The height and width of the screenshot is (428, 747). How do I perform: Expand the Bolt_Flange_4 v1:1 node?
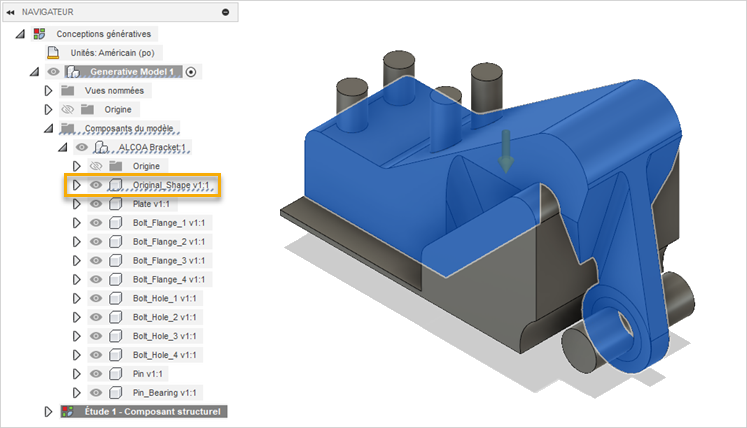click(76, 279)
